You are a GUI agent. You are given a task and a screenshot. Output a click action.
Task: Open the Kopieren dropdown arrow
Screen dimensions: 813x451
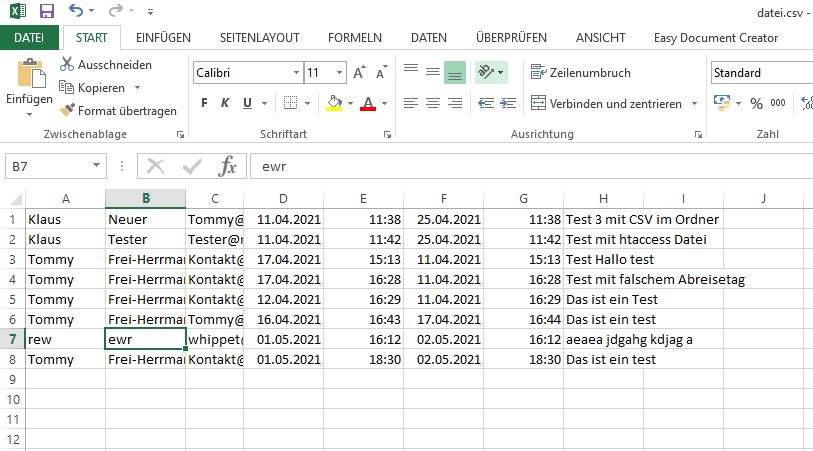137,88
